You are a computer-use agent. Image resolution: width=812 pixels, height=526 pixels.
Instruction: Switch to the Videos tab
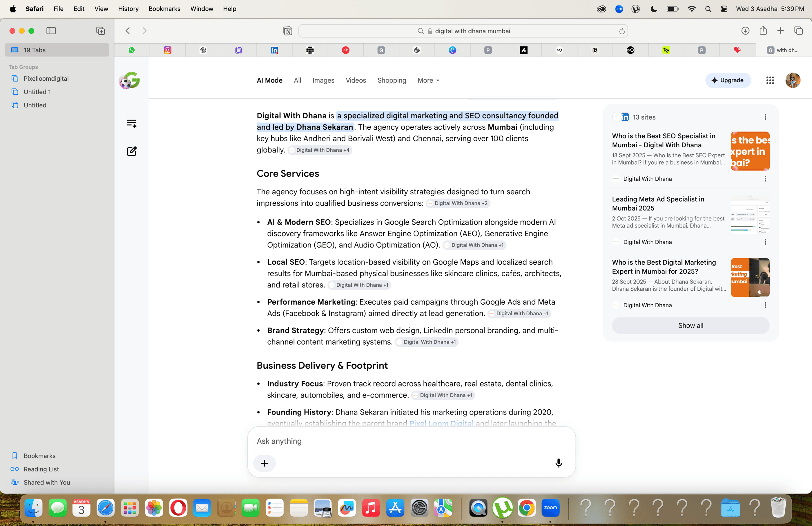[x=356, y=80]
